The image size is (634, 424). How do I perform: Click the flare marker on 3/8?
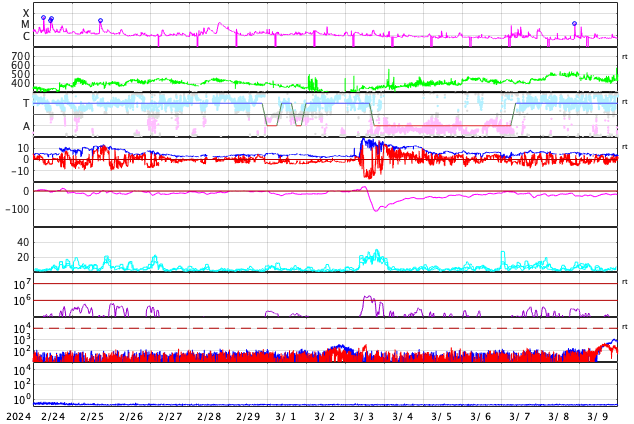click(x=574, y=23)
